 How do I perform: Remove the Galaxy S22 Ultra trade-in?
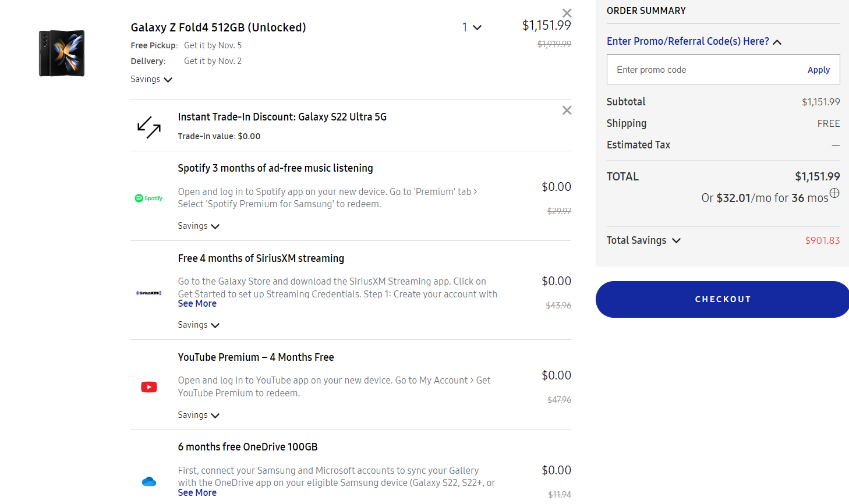click(x=567, y=110)
